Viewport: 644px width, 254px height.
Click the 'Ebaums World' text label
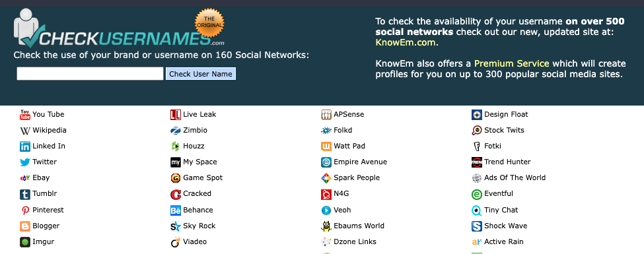pos(359,226)
